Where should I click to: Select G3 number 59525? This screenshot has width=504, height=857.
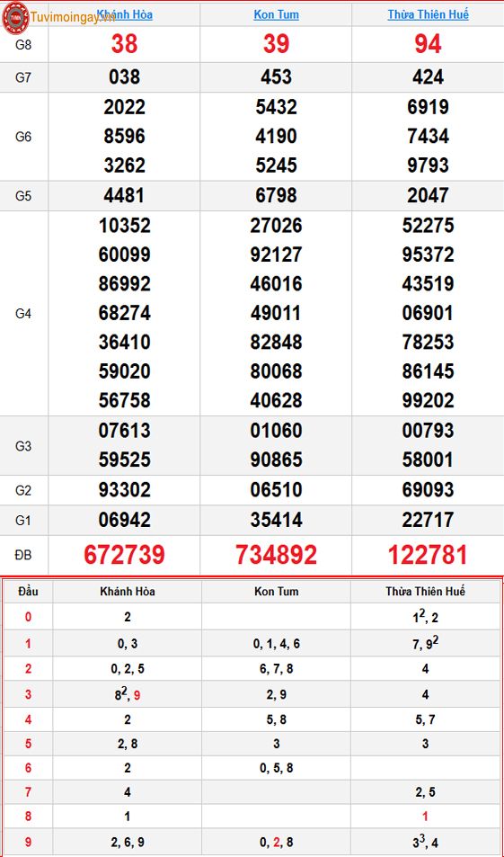[x=125, y=460]
